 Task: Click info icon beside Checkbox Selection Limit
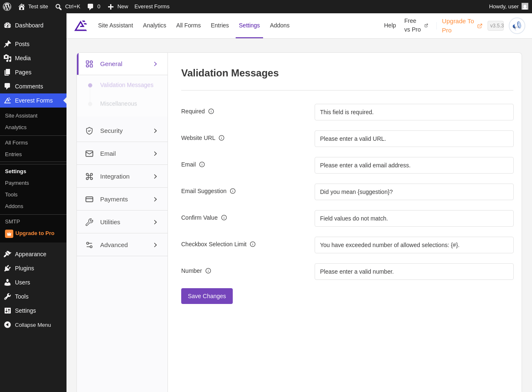tap(253, 244)
